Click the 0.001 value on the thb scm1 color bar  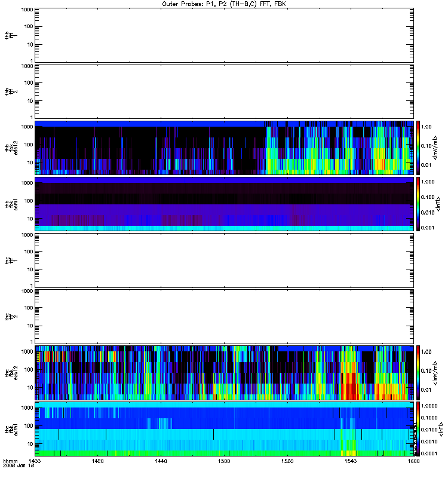pos(428,228)
